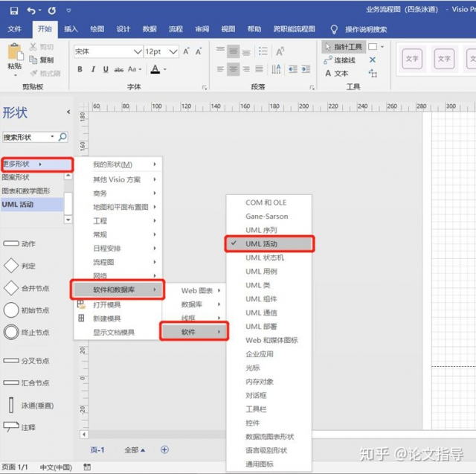The width and height of the screenshot is (476, 474).
Task: Align text left in paragraph group
Action: coord(220,69)
